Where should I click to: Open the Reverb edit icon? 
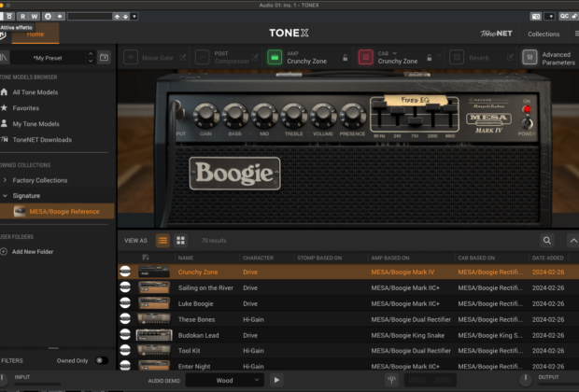click(x=510, y=57)
